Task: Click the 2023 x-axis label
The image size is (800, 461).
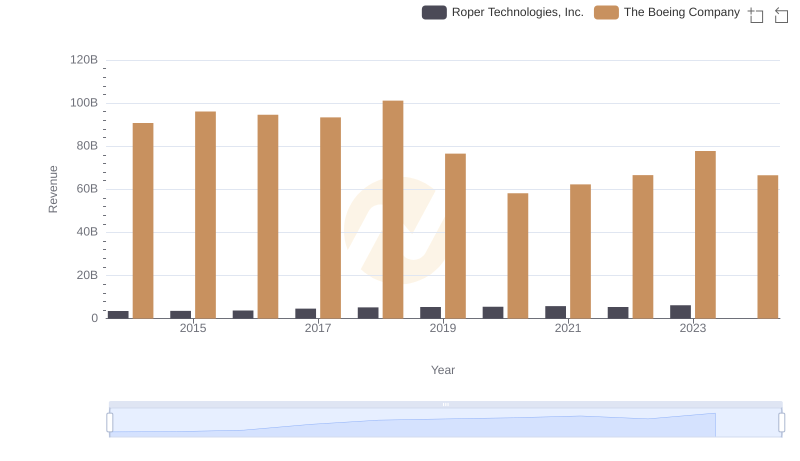Action: tap(693, 328)
